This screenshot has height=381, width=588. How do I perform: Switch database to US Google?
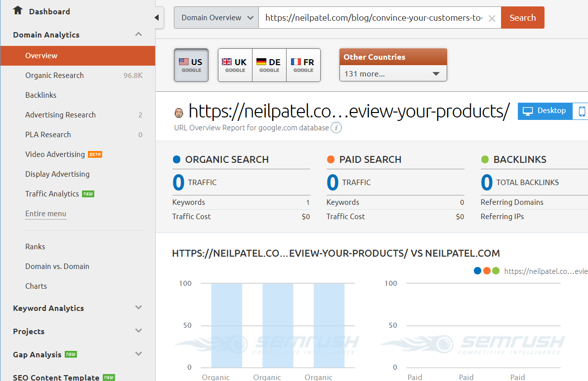point(191,65)
